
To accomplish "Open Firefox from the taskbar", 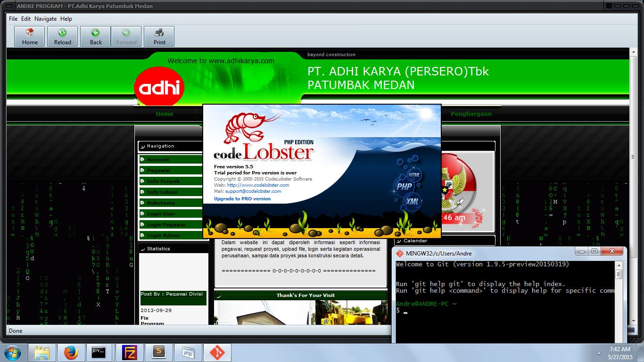I will [x=71, y=353].
